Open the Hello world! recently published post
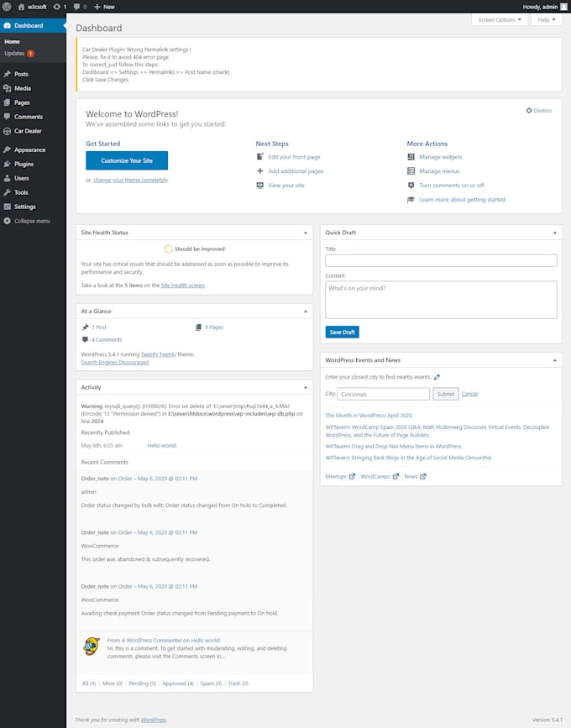The image size is (571, 728). click(161, 445)
